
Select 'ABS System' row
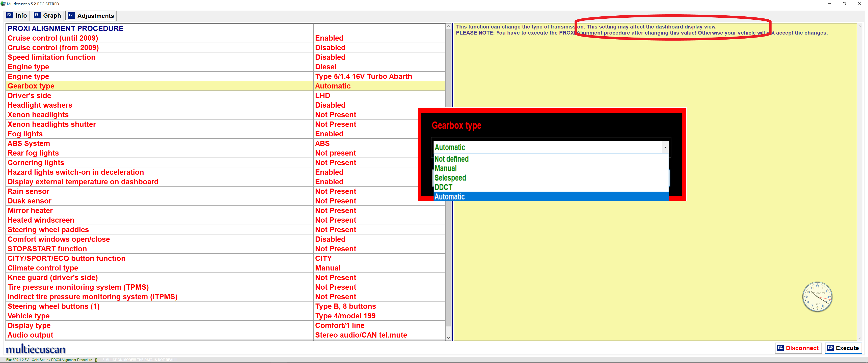pyautogui.click(x=225, y=143)
